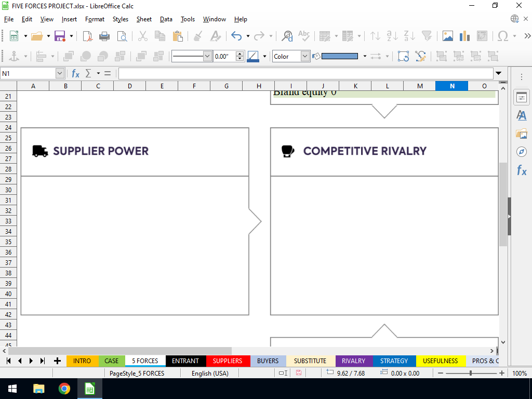Click Sort Ascending icon

pyautogui.click(x=375, y=36)
